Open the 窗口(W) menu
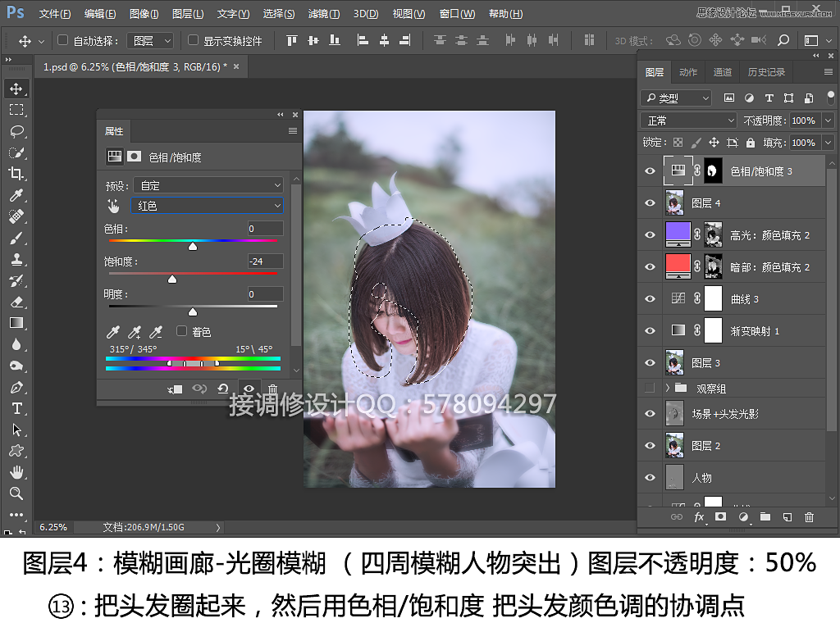Image resolution: width=840 pixels, height=641 pixels. tap(457, 13)
